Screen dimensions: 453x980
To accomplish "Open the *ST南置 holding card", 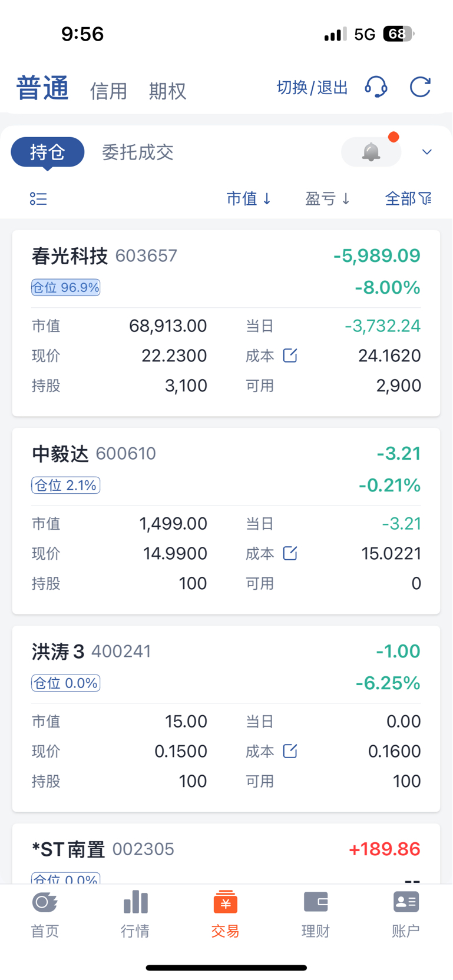I will pyautogui.click(x=226, y=854).
